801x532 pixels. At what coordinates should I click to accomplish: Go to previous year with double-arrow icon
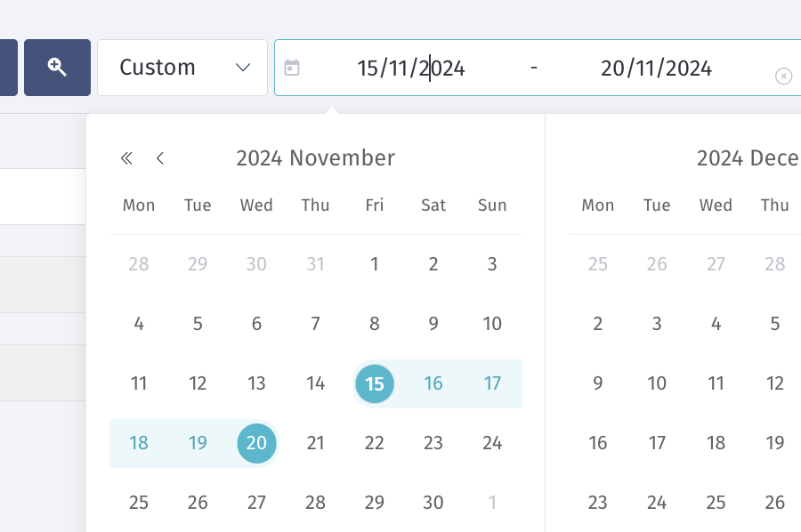pos(126,158)
